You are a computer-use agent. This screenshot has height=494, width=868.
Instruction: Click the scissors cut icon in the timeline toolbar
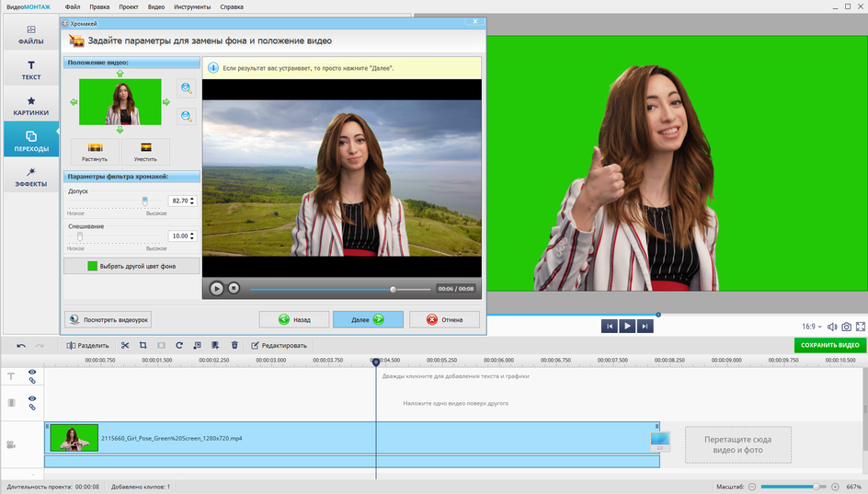124,345
